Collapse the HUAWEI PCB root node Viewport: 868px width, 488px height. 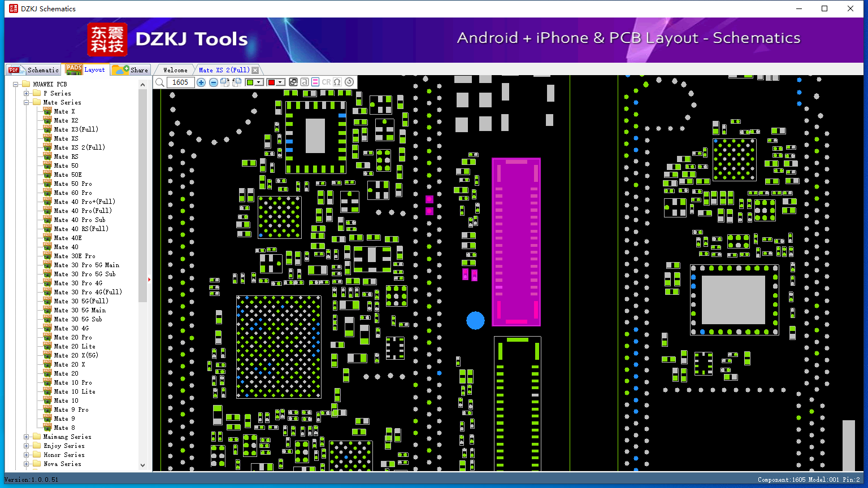[x=16, y=84]
